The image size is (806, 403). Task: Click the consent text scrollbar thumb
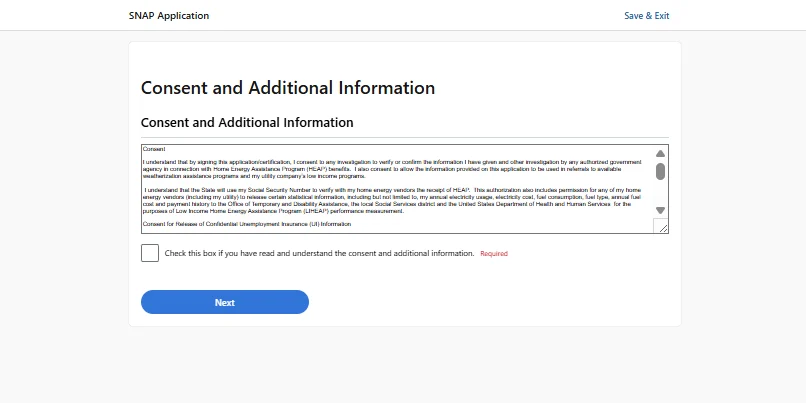(x=660, y=172)
